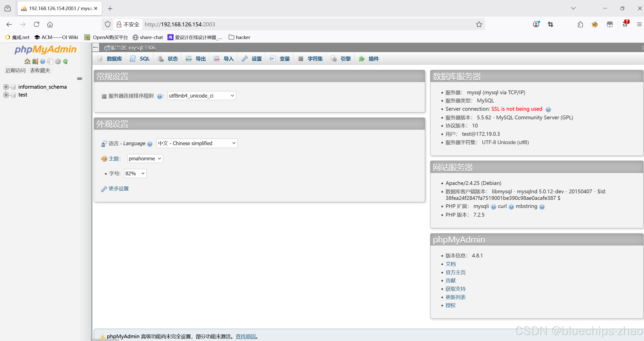The image size is (644, 341).
Task: Open the phpMyAdmin documentation help icon in sidebar
Action: point(43,61)
